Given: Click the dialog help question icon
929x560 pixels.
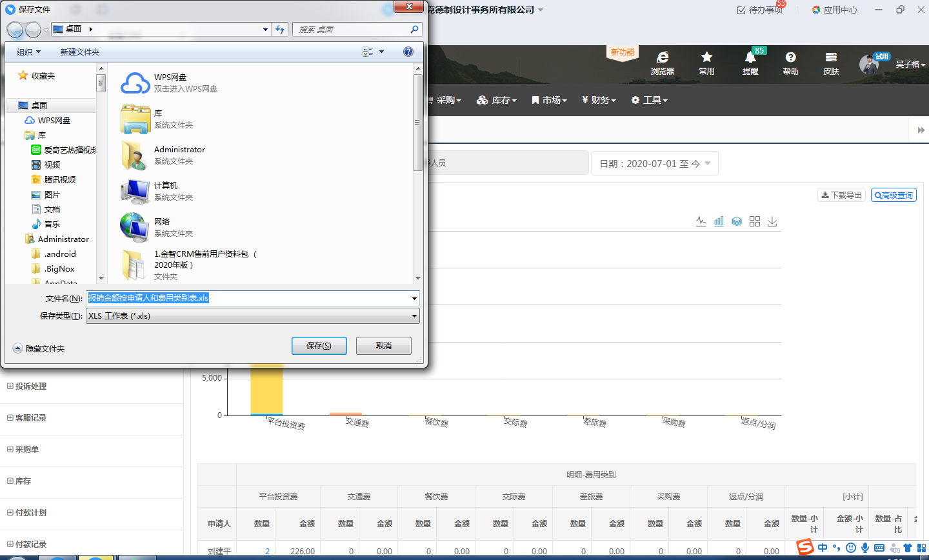Looking at the screenshot, I should click(408, 52).
